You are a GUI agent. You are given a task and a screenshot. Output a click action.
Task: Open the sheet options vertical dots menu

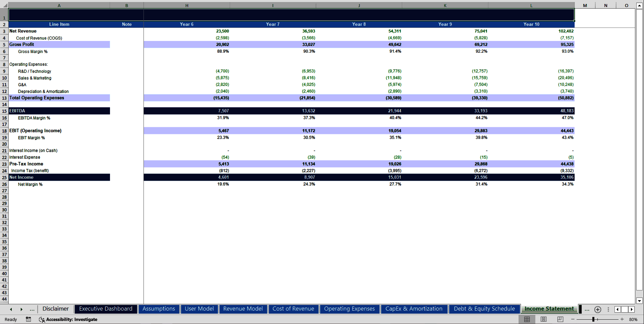[608, 309]
